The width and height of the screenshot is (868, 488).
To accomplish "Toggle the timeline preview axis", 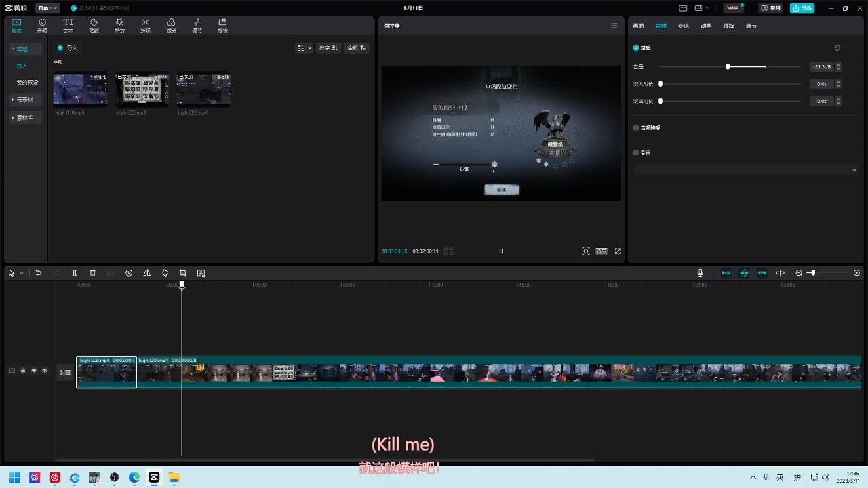I will click(x=781, y=273).
